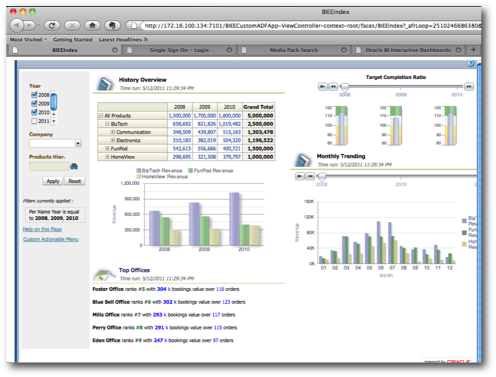Click the FunPod Revenue legend swatch
This screenshot has width=496, height=377.
click(x=191, y=170)
